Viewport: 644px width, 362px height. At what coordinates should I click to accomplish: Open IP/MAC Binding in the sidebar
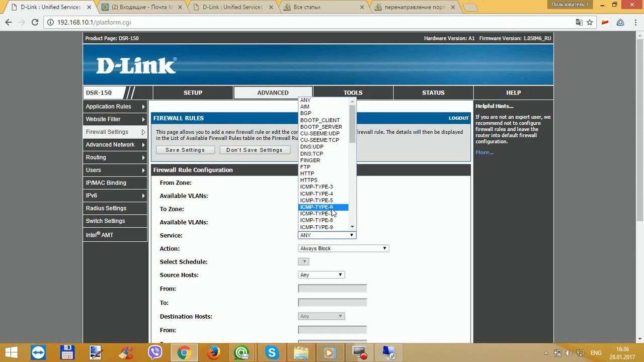coord(115,183)
